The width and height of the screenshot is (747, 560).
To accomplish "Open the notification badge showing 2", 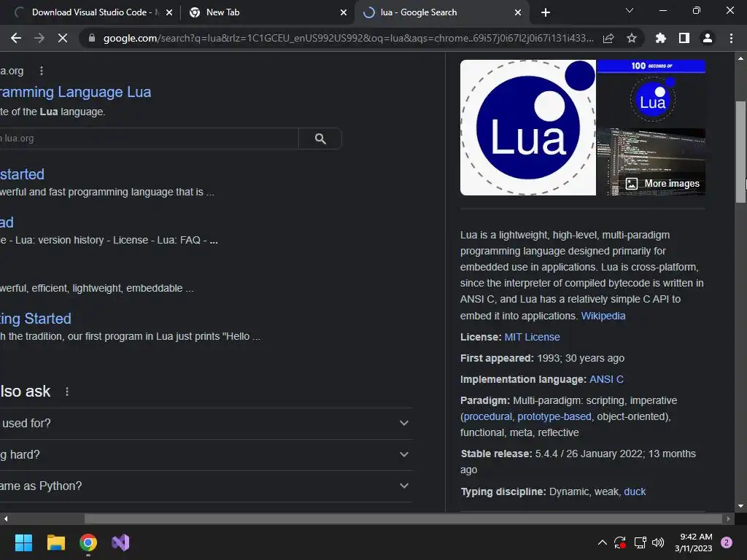I will pos(727,542).
